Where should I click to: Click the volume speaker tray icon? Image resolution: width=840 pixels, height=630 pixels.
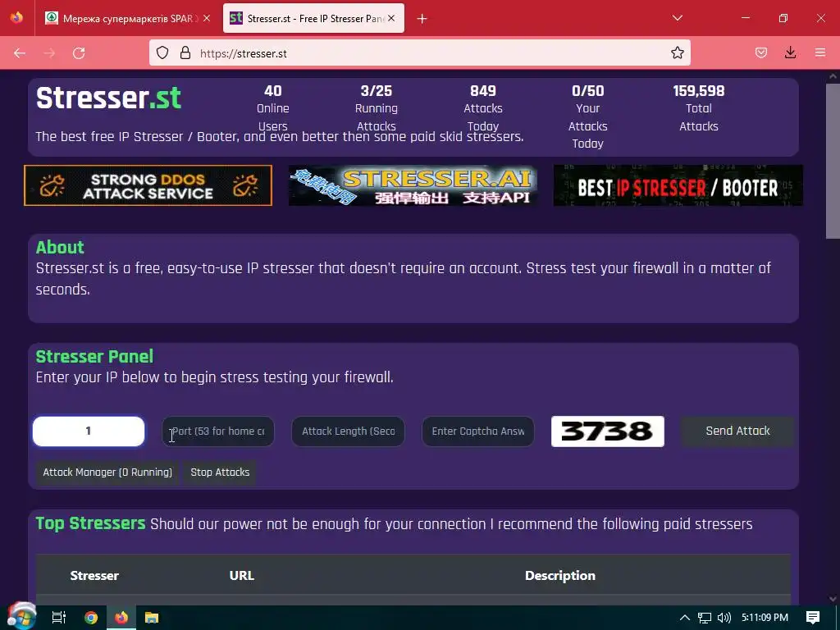tap(724, 618)
